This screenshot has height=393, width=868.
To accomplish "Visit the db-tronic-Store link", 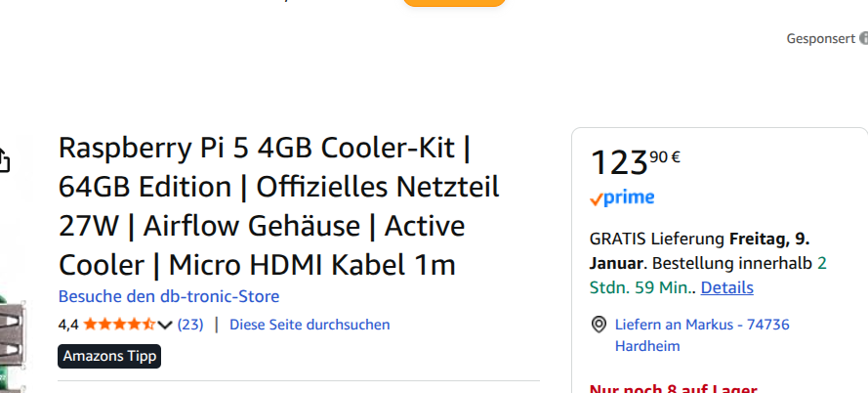I will pyautogui.click(x=169, y=296).
